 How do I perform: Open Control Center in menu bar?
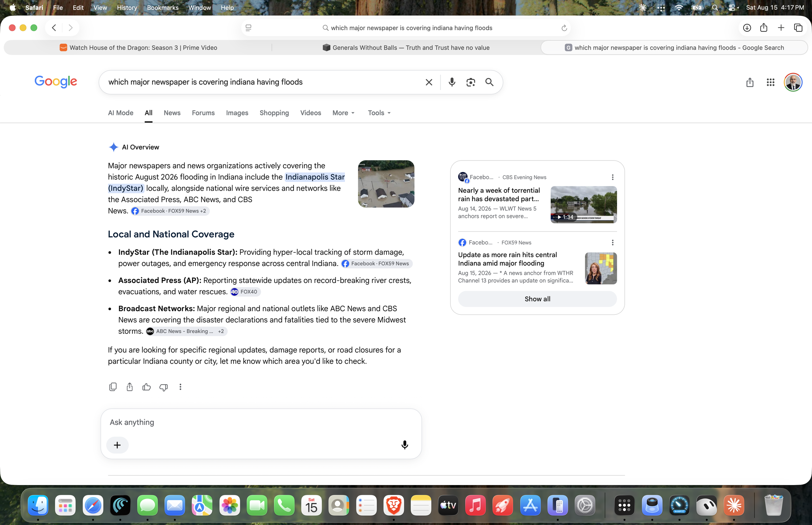coord(733,7)
